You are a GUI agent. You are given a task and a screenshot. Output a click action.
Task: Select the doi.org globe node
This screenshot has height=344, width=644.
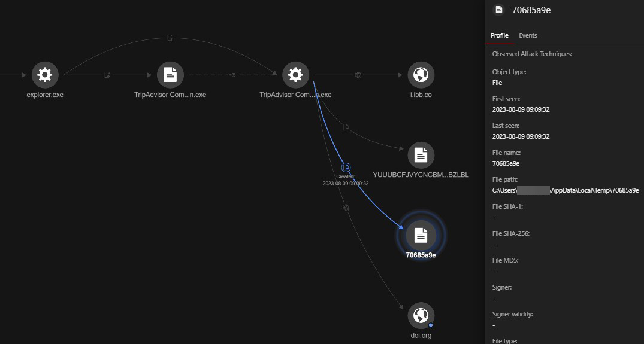(x=421, y=315)
